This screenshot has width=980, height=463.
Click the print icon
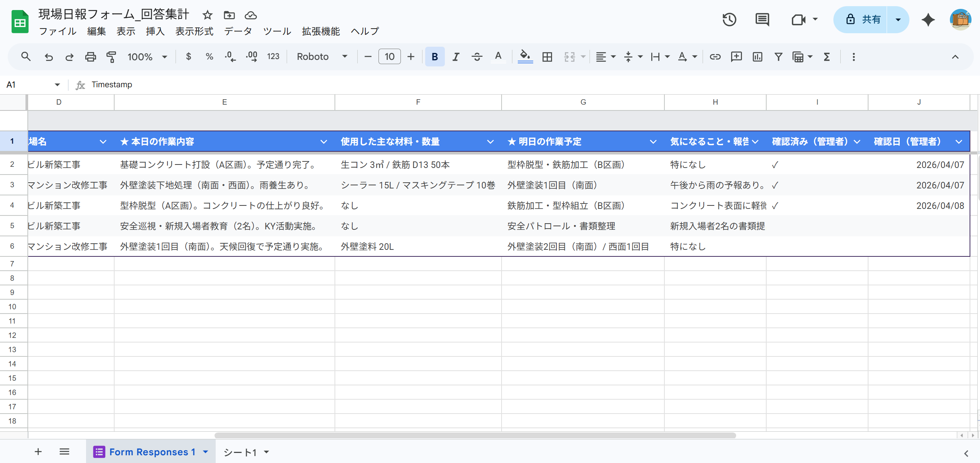click(90, 57)
